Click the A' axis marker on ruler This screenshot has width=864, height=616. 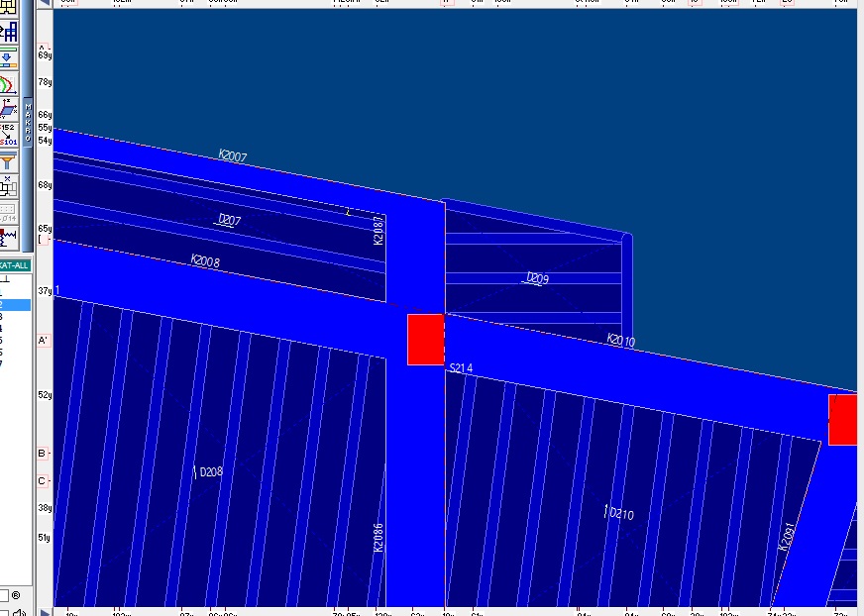point(43,341)
